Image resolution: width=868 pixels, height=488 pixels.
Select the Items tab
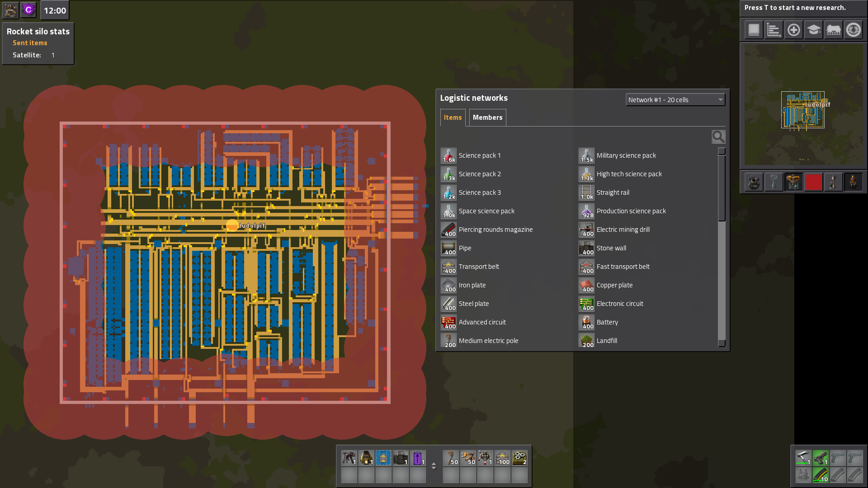tap(453, 117)
